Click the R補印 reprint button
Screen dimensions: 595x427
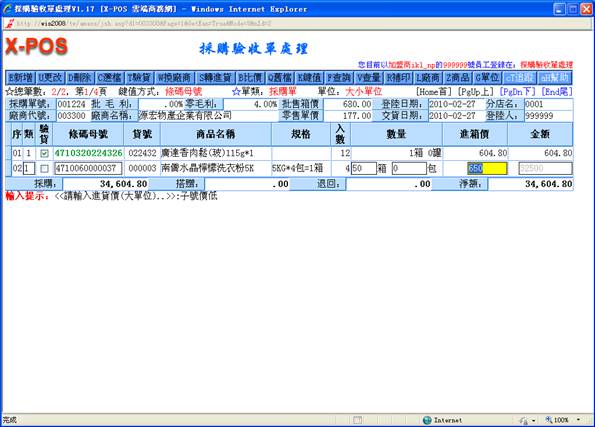pyautogui.click(x=398, y=78)
